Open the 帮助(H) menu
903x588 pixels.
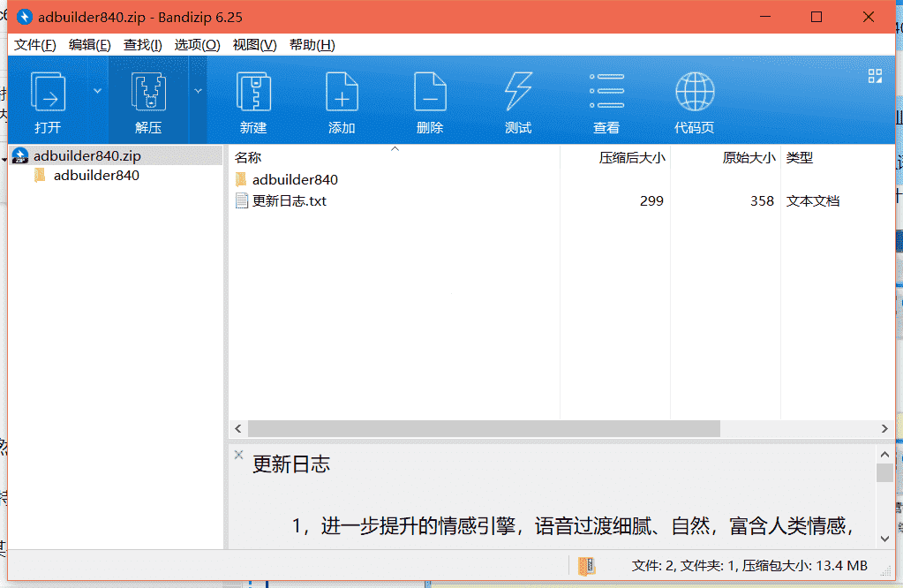pyautogui.click(x=312, y=45)
